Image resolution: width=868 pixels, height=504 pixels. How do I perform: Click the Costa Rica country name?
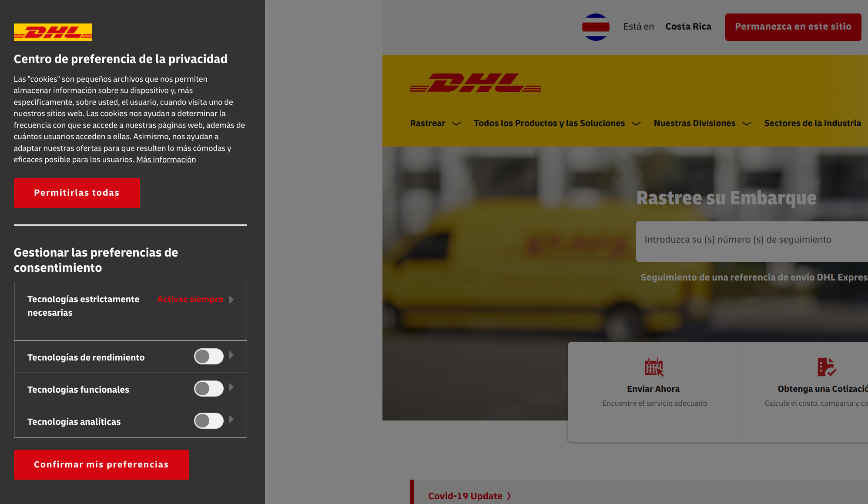click(x=688, y=27)
